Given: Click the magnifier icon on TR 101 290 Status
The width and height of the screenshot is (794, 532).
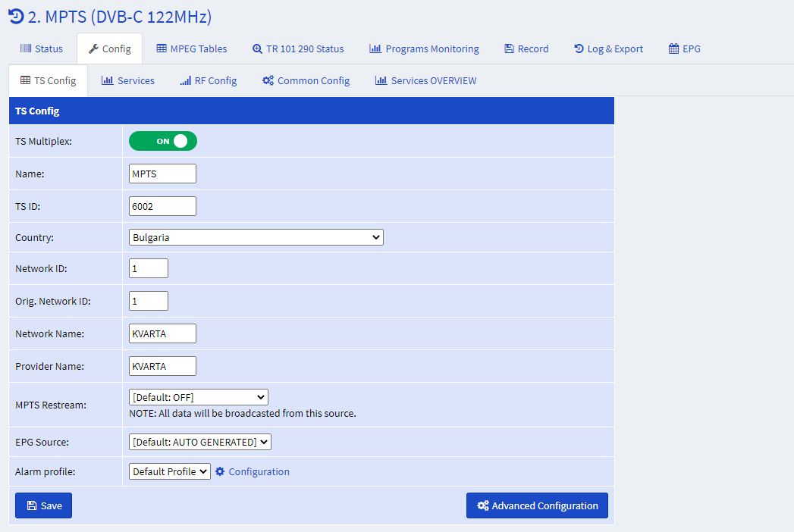Looking at the screenshot, I should coord(257,49).
